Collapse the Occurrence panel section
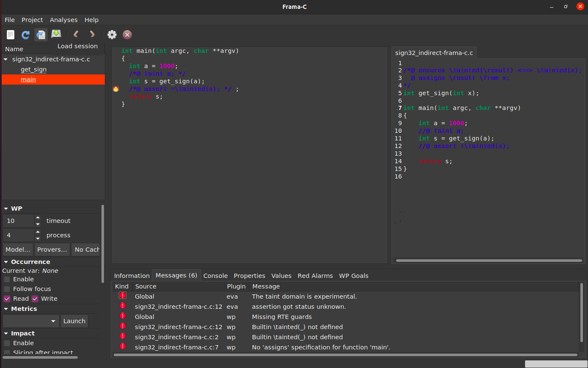Viewport: 588px width, 368px height. pos(6,262)
